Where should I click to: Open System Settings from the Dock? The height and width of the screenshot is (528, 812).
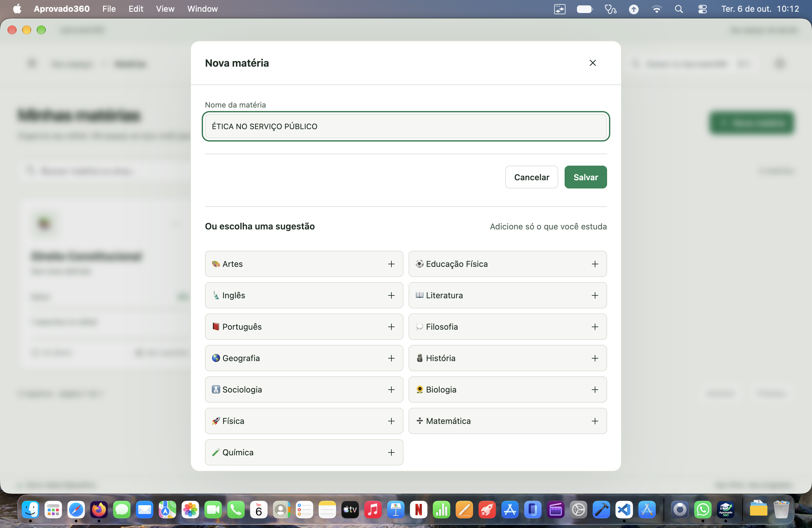pyautogui.click(x=578, y=510)
